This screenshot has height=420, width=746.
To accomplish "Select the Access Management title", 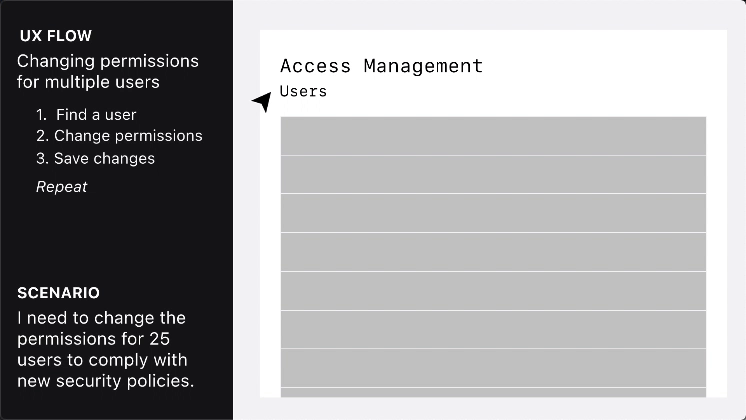I will pos(382,66).
